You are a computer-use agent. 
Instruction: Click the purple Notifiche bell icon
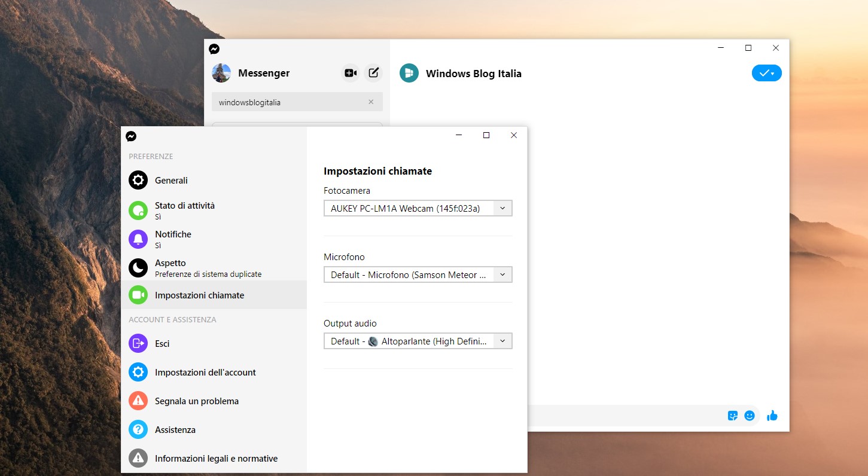coord(138,239)
